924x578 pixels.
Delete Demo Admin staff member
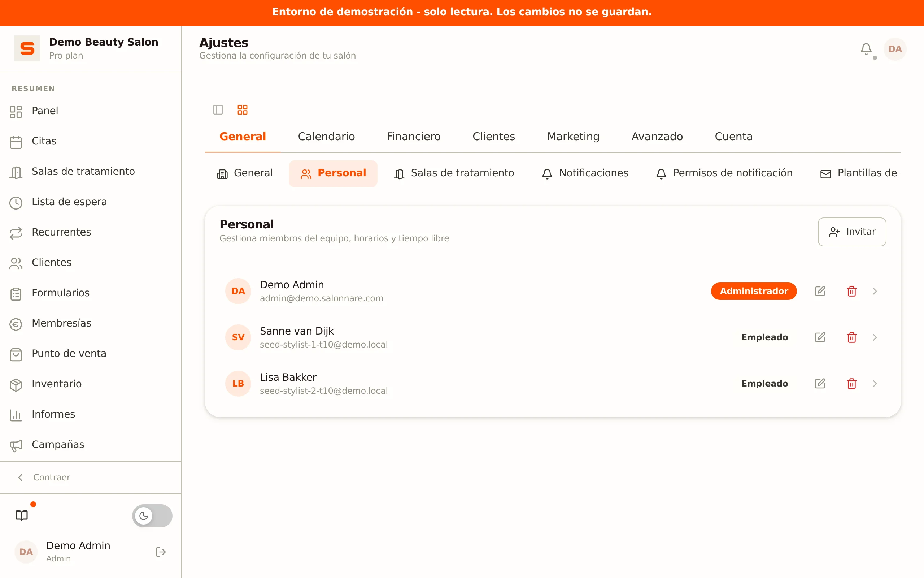click(x=851, y=291)
